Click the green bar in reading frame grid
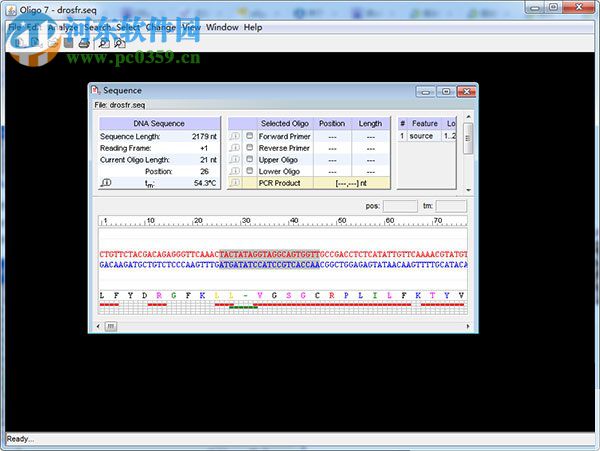This screenshot has width=600, height=451. tap(243, 307)
